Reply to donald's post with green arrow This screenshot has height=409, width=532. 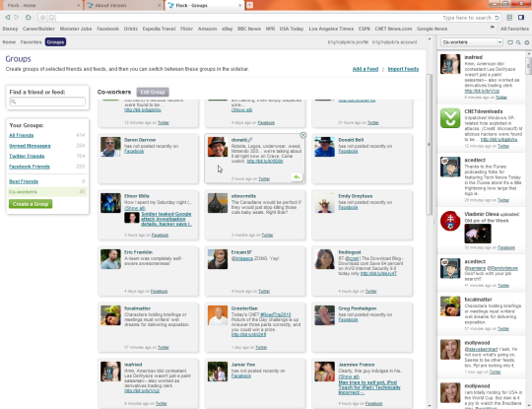297,176
